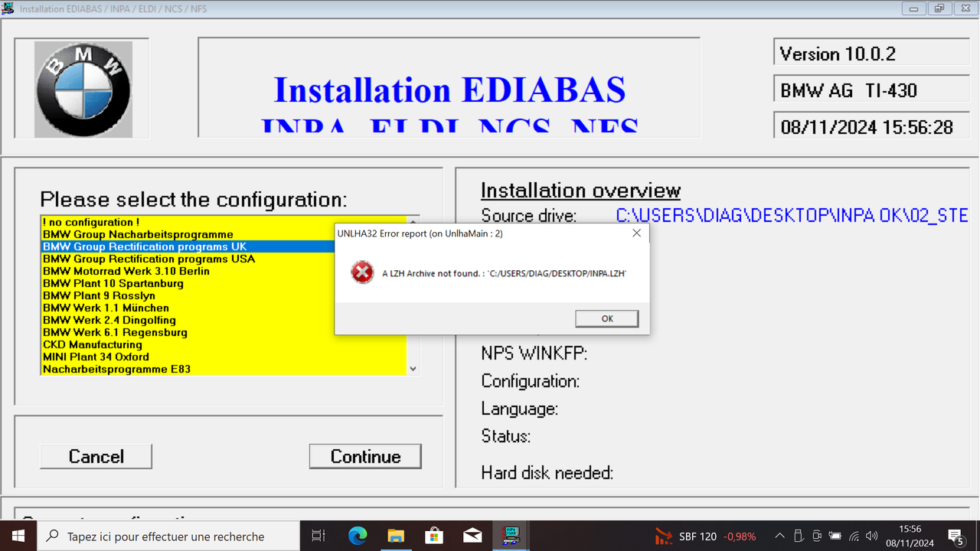Viewport: 980px width, 551px height.
Task: Select Nacharbeitsprogramme E83
Action: pyautogui.click(x=224, y=369)
